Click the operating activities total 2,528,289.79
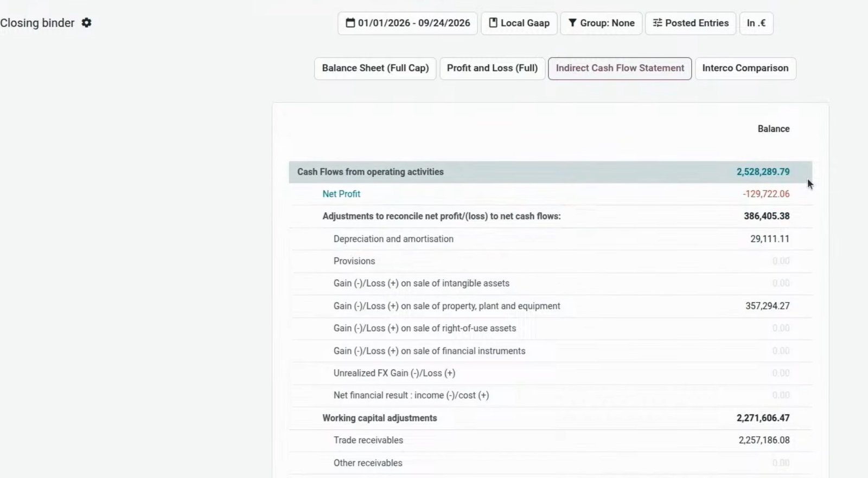The height and width of the screenshot is (478, 868). (x=763, y=172)
